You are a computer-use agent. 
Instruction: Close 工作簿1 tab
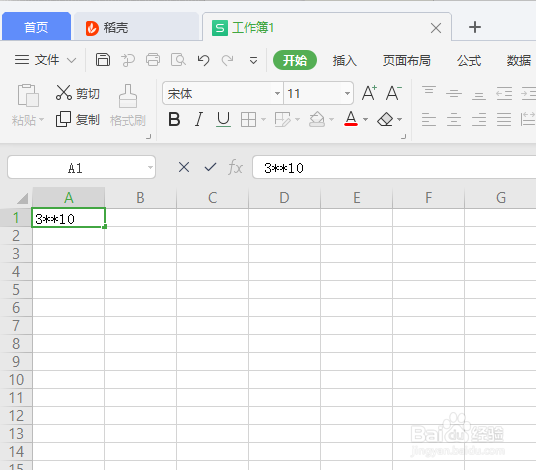pos(436,28)
